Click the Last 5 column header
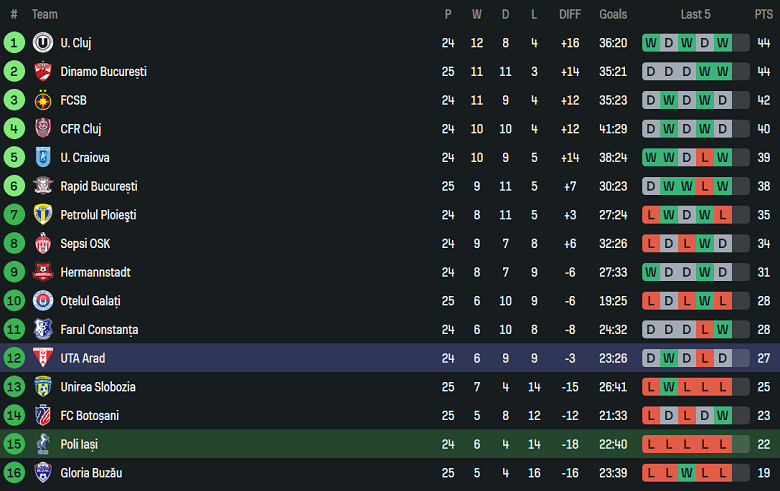The height and width of the screenshot is (491, 780). 695,14
